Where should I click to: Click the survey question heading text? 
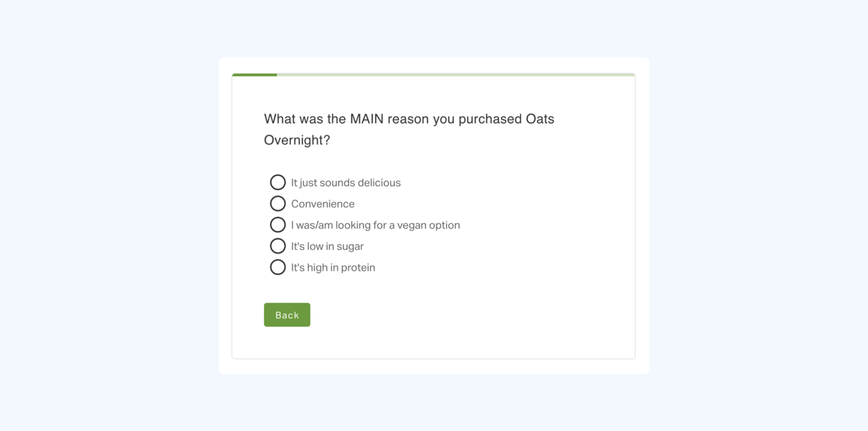coord(409,129)
